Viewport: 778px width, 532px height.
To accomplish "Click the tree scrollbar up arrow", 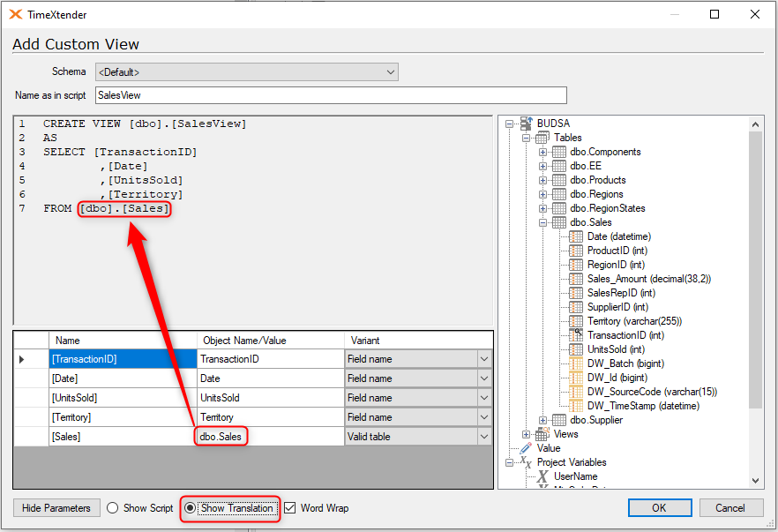I will (x=756, y=124).
